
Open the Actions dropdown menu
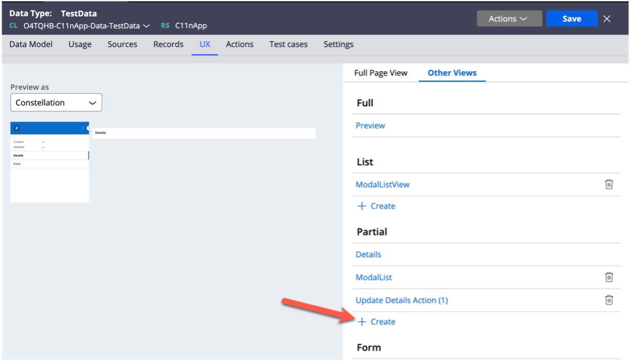point(509,18)
